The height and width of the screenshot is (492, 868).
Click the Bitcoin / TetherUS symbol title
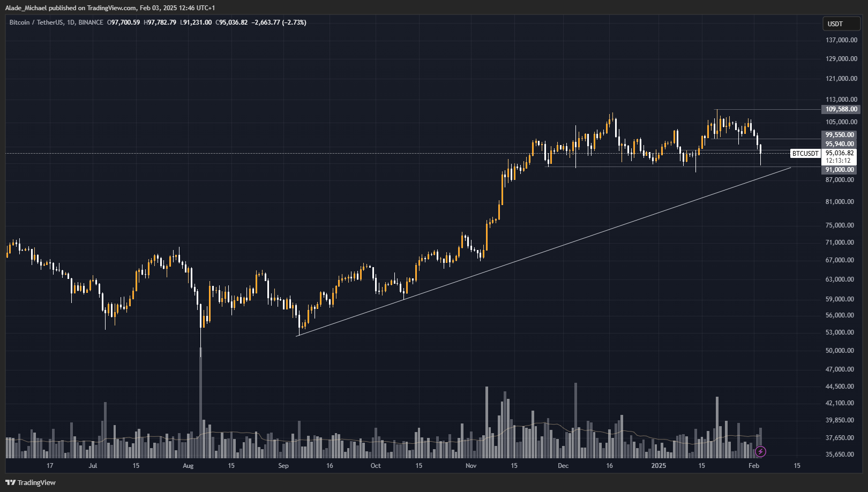point(36,22)
